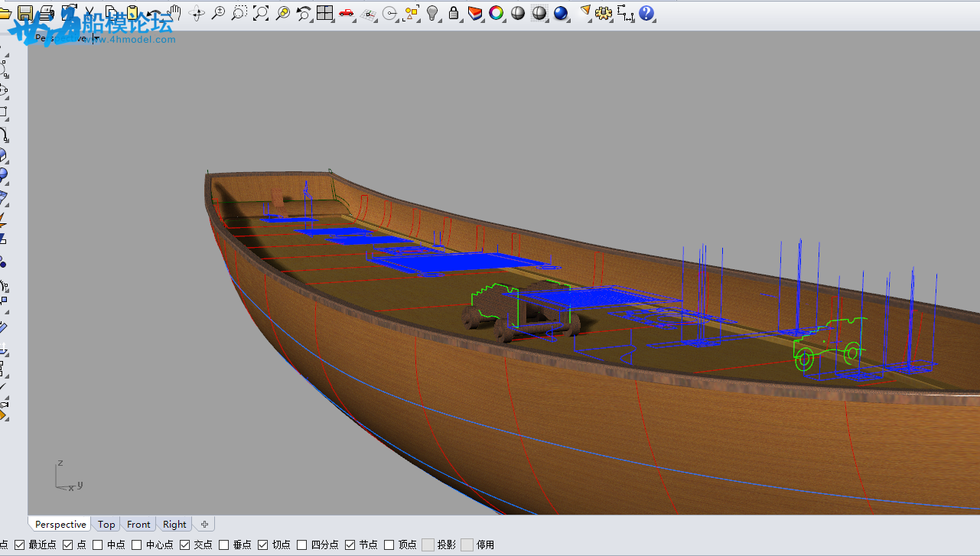980x556 pixels.
Task: Open the Perspective viewport title dropdown
Action: [x=96, y=37]
